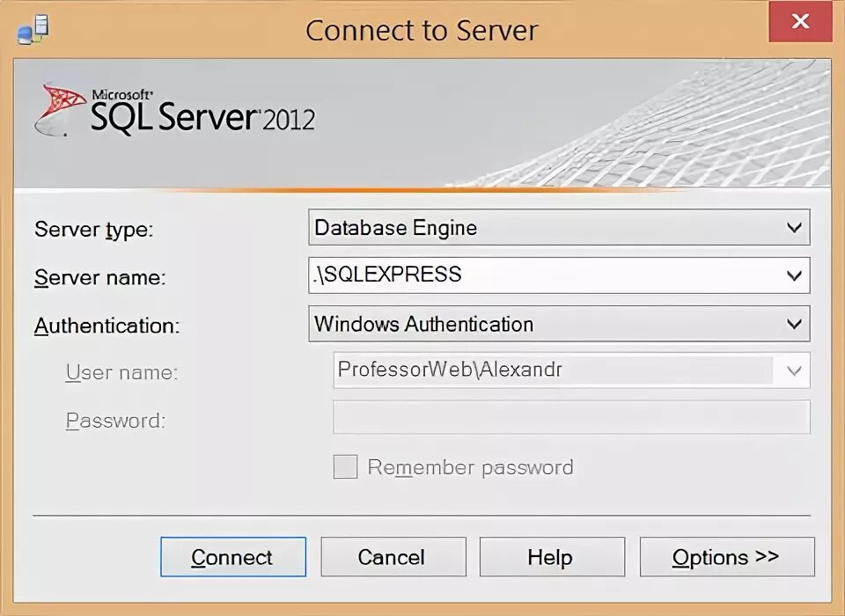845x616 pixels.
Task: Click the Connect to Server title text
Action: point(422,30)
